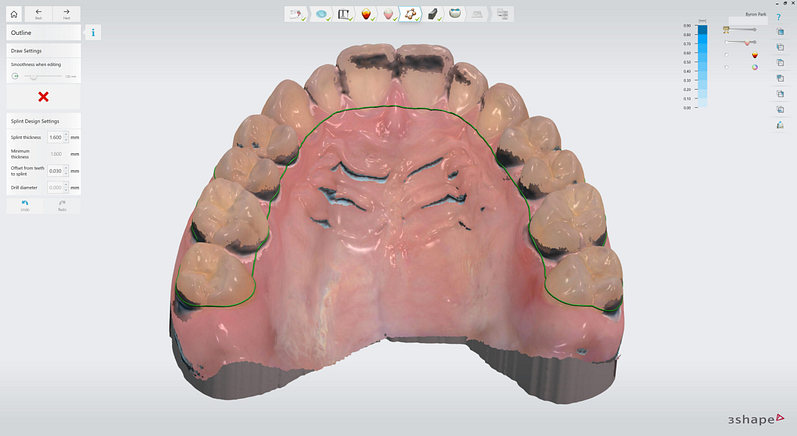The image size is (797, 436).
Task: Increase Splint thickness with the stepper arrow
Action: coord(66,134)
